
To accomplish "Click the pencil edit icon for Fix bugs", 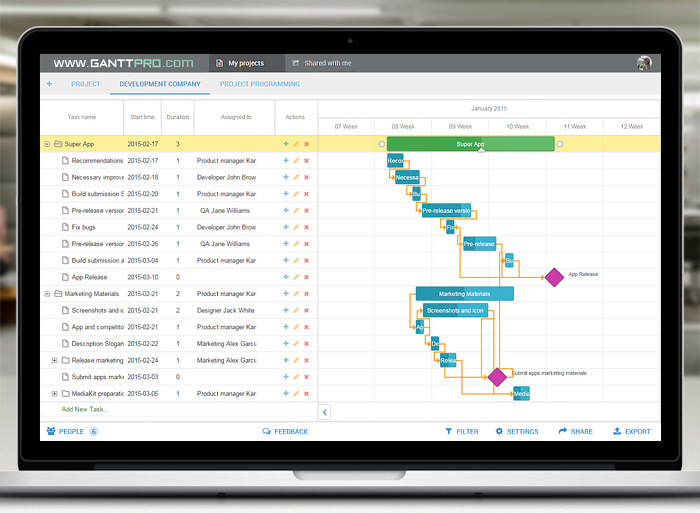I will tap(296, 227).
